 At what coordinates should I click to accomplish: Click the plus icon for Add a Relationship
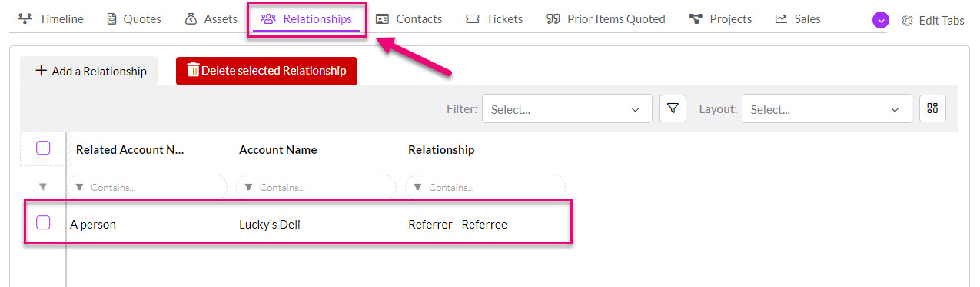click(42, 70)
